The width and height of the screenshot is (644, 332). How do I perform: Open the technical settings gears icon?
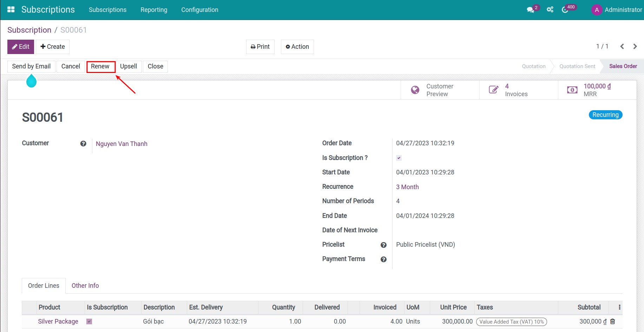(550, 9)
